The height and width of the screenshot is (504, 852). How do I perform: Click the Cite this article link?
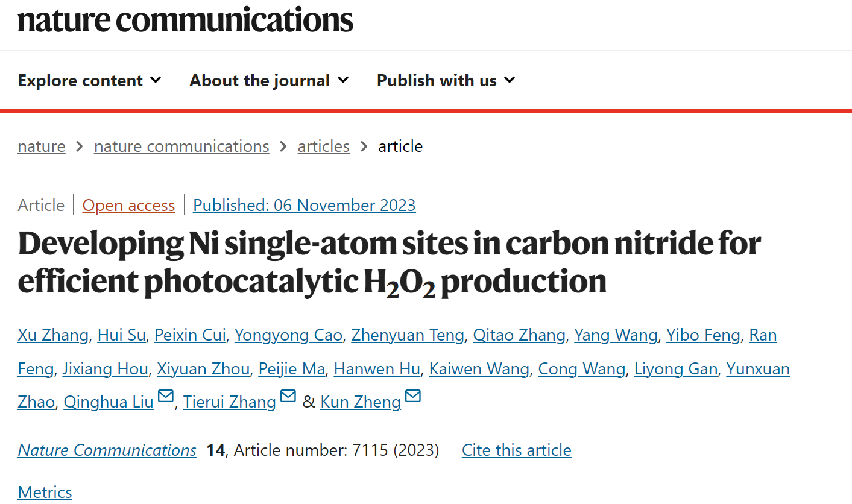point(517,450)
